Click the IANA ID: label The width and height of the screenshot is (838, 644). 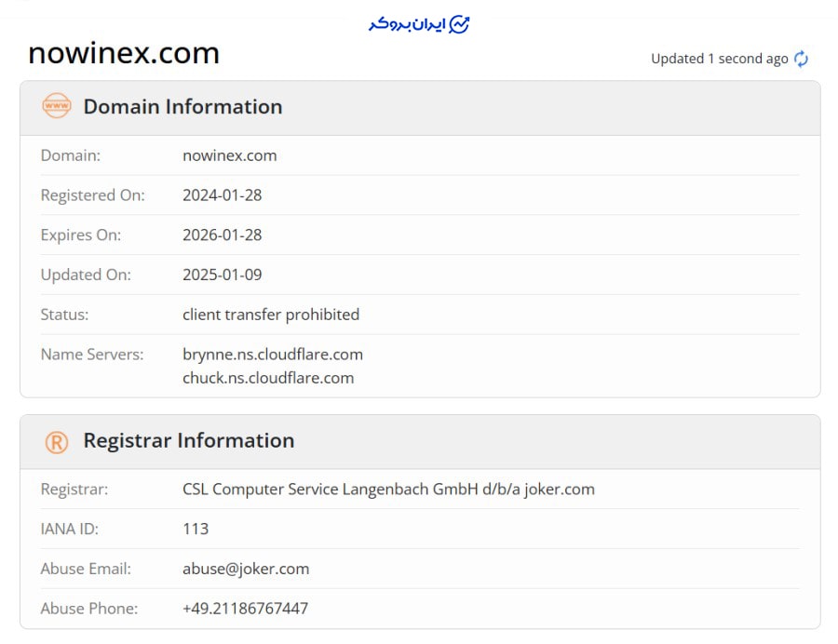[70, 529]
